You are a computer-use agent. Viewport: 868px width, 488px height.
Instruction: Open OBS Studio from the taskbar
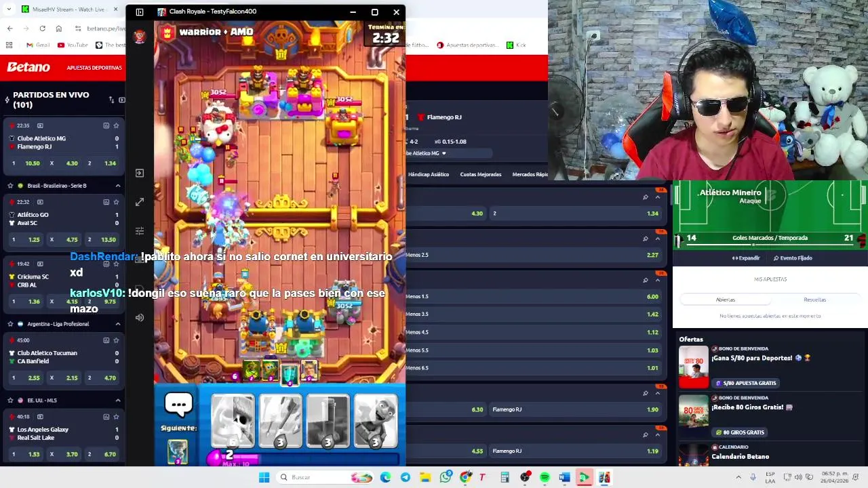pyautogui.click(x=525, y=478)
